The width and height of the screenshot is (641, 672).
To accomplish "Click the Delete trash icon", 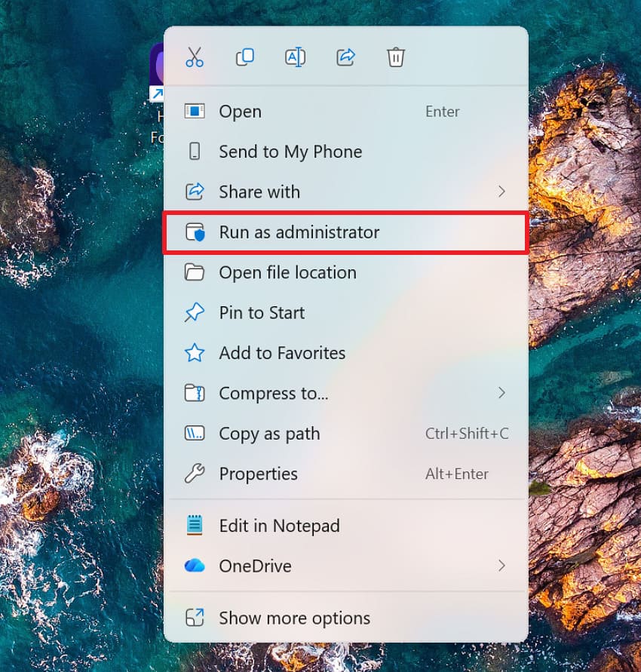I will [x=395, y=57].
